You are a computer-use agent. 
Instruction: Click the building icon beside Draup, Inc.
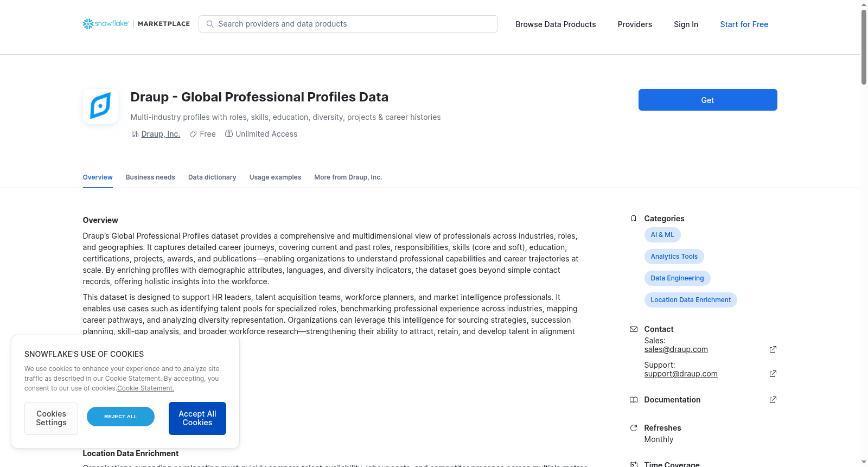[135, 134]
